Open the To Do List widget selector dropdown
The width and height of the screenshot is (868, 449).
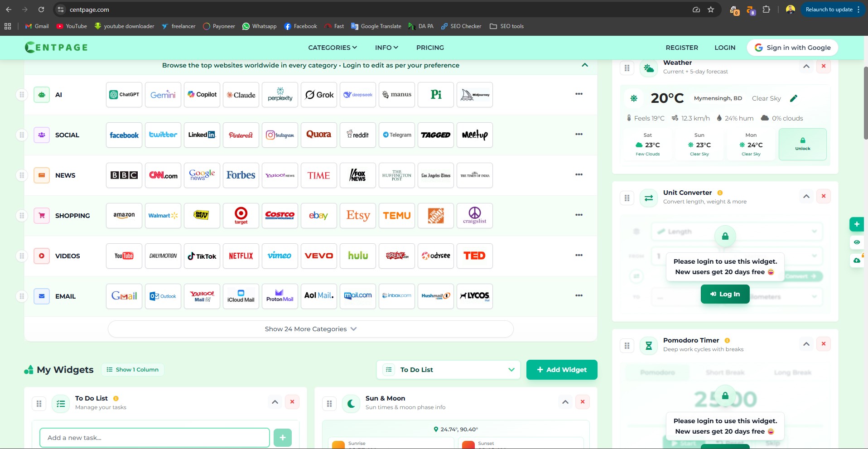pyautogui.click(x=449, y=370)
